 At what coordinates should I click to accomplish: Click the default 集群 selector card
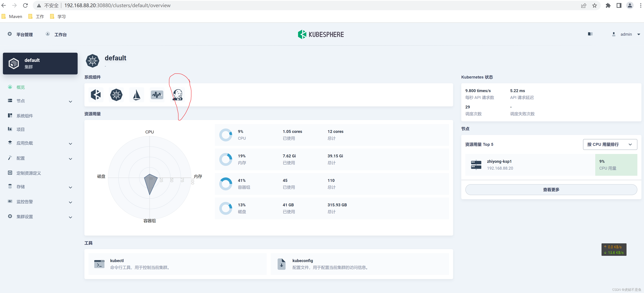click(x=40, y=64)
